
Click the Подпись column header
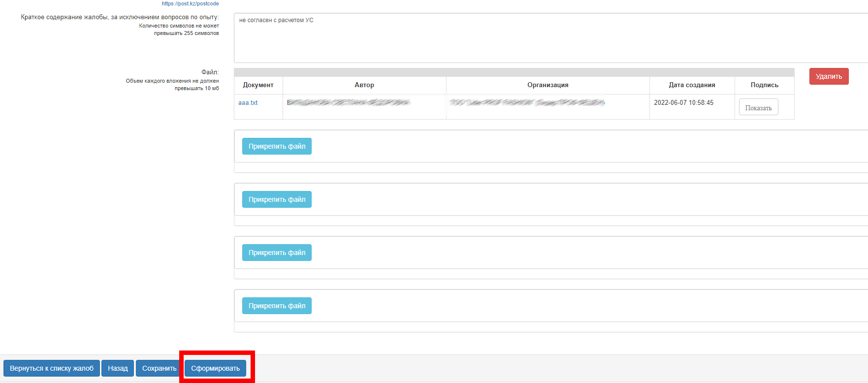click(x=764, y=85)
